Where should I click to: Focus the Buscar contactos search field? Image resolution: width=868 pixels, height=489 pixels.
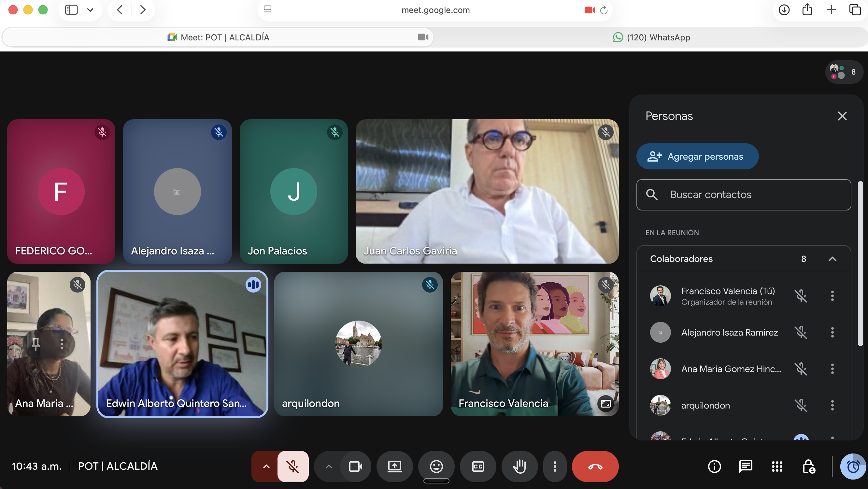743,195
